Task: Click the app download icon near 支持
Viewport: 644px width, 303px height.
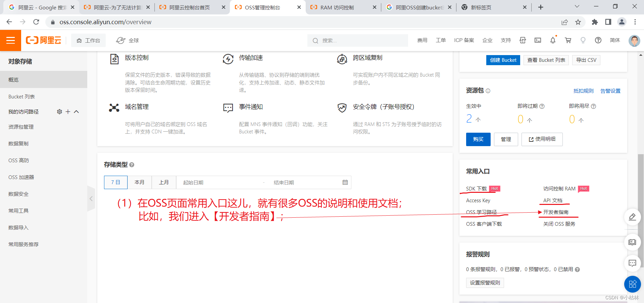Action: point(523,40)
